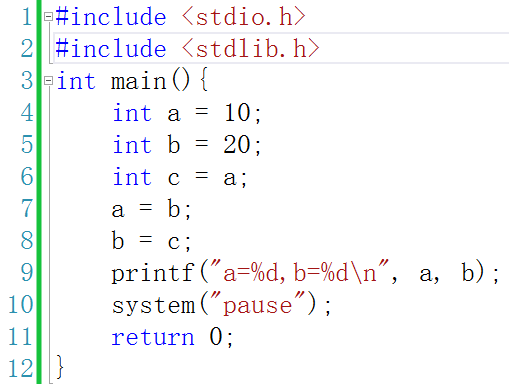This screenshot has height=388, width=509.
Task: Click the return keyword on line 11
Action: (x=153, y=337)
